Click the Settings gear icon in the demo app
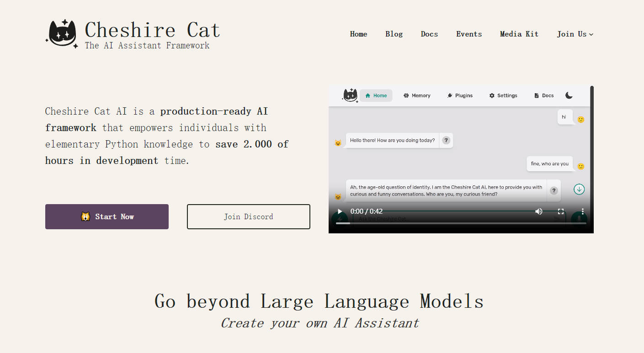 [491, 95]
